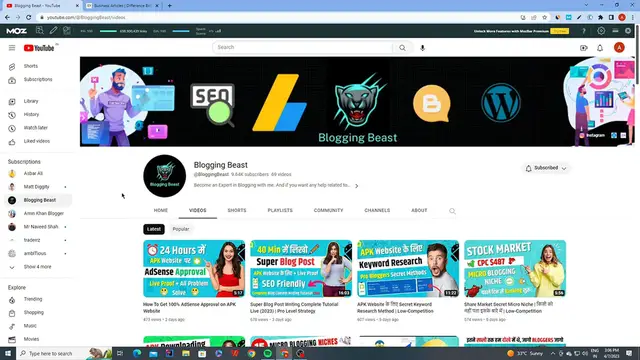Open Instagram link on channel banner

(x=593, y=135)
